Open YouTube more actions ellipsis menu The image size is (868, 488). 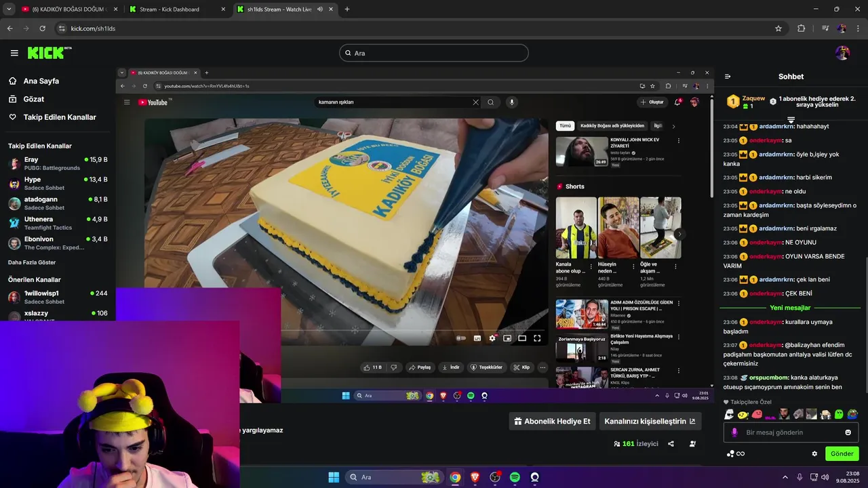click(542, 367)
